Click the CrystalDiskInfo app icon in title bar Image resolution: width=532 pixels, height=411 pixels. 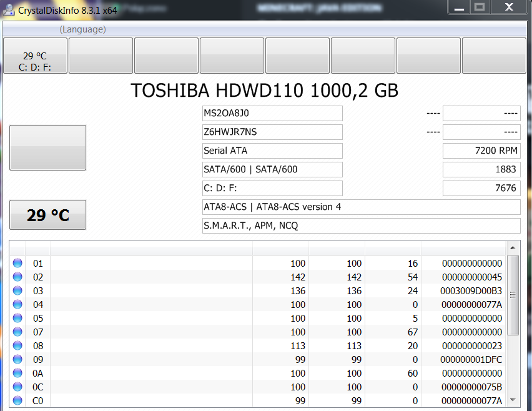point(9,10)
